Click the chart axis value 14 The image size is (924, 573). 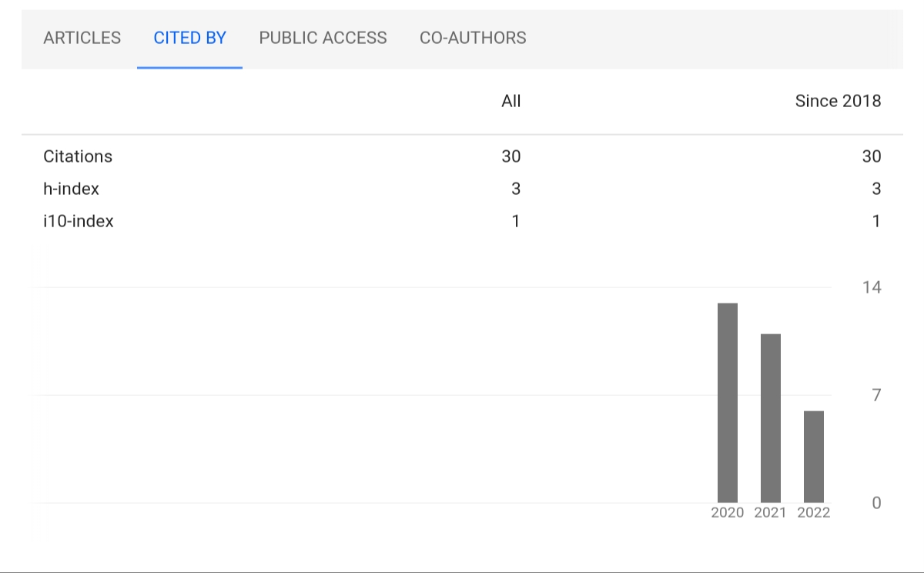[872, 287]
